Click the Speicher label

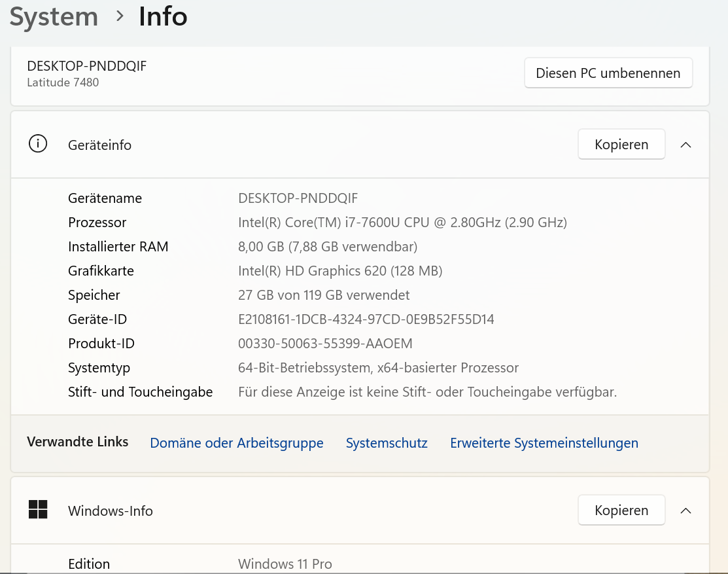tap(94, 295)
